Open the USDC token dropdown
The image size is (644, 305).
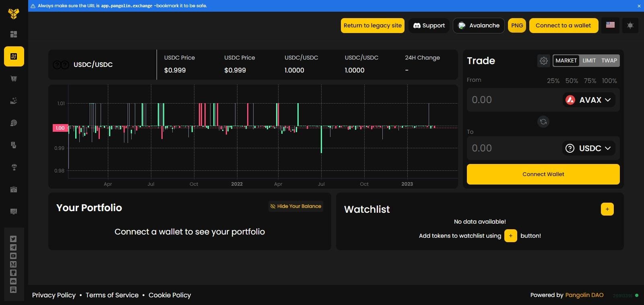coord(589,148)
